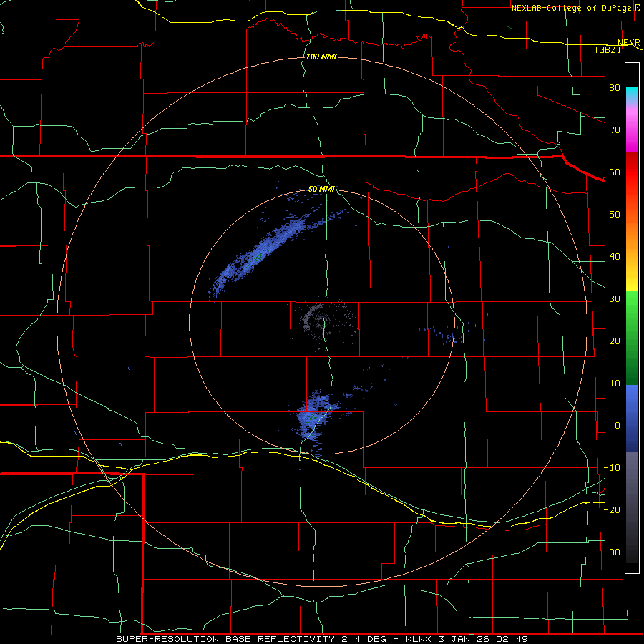The image size is (644, 644).
Task: Click the bright green segment of the color bar
Action: (x=632, y=308)
